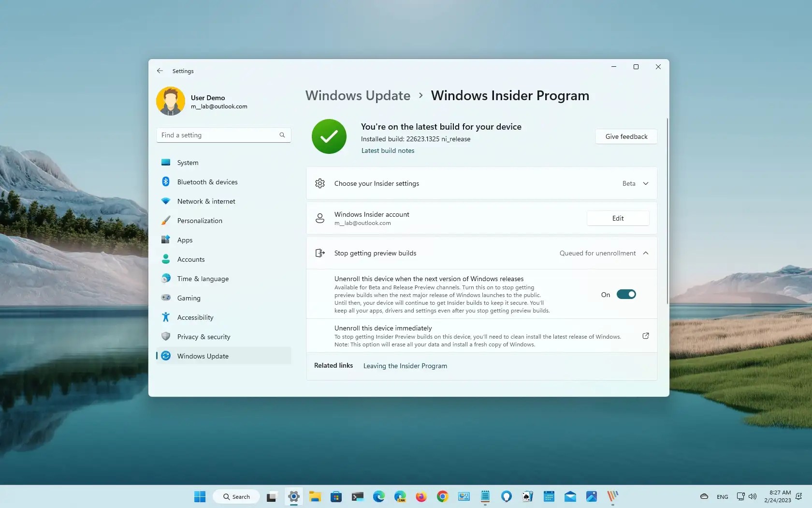Navigate to Windows Update via the breadcrumb
The width and height of the screenshot is (812, 508).
[357, 95]
